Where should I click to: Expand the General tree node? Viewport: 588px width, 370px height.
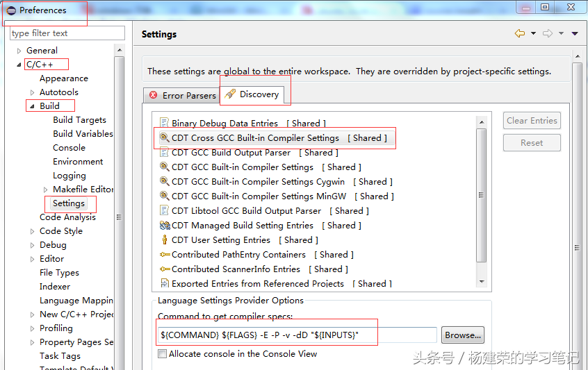(19, 51)
